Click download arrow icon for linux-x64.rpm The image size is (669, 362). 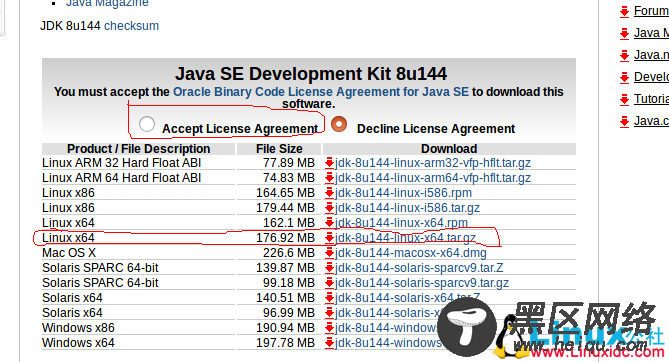point(329,223)
